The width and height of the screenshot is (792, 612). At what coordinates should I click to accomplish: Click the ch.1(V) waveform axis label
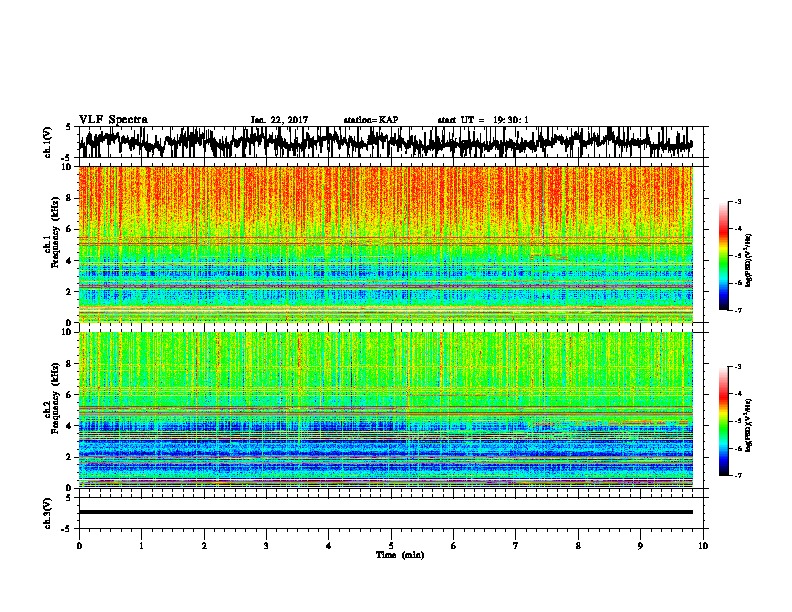click(48, 142)
